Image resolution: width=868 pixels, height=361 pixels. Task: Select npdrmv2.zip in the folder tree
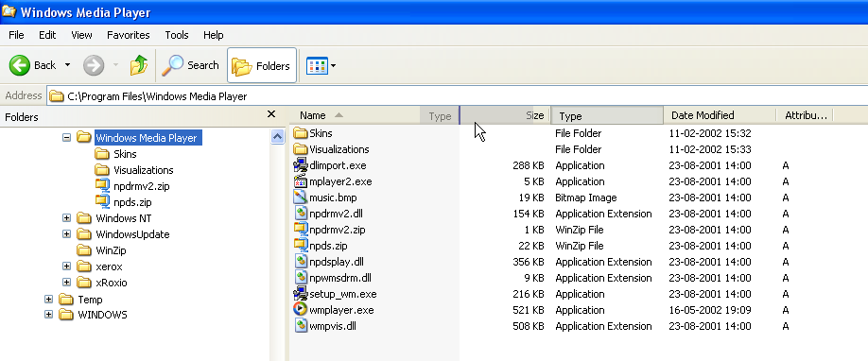point(141,186)
